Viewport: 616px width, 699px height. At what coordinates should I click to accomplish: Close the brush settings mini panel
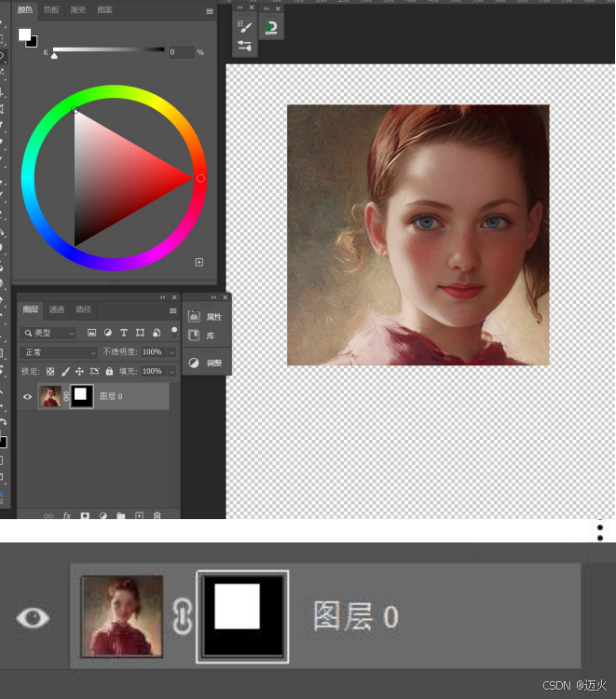[252, 7]
